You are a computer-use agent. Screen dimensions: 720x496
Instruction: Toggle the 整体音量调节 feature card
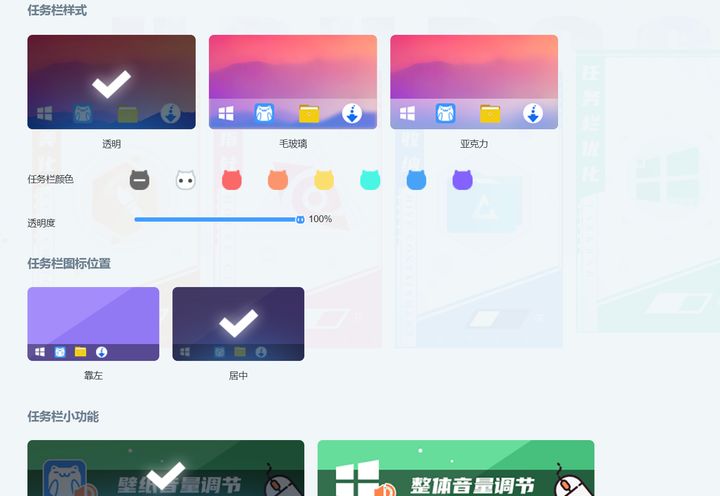(x=455, y=470)
